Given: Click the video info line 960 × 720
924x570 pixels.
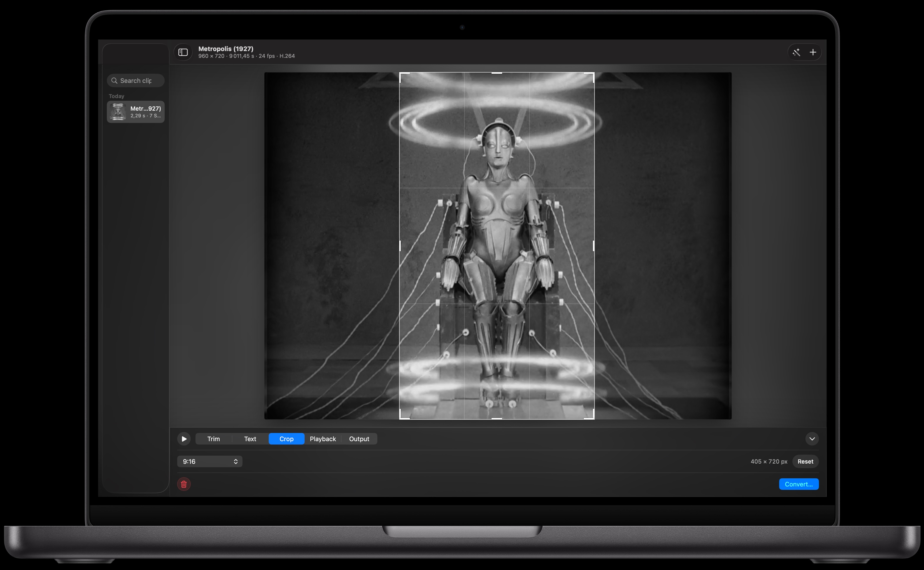Looking at the screenshot, I should coord(246,56).
